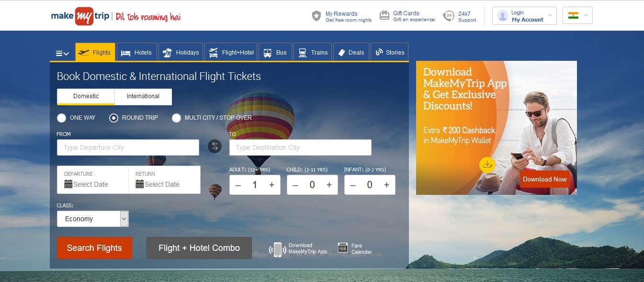
Task: Select the Flights tab
Action: click(x=95, y=52)
